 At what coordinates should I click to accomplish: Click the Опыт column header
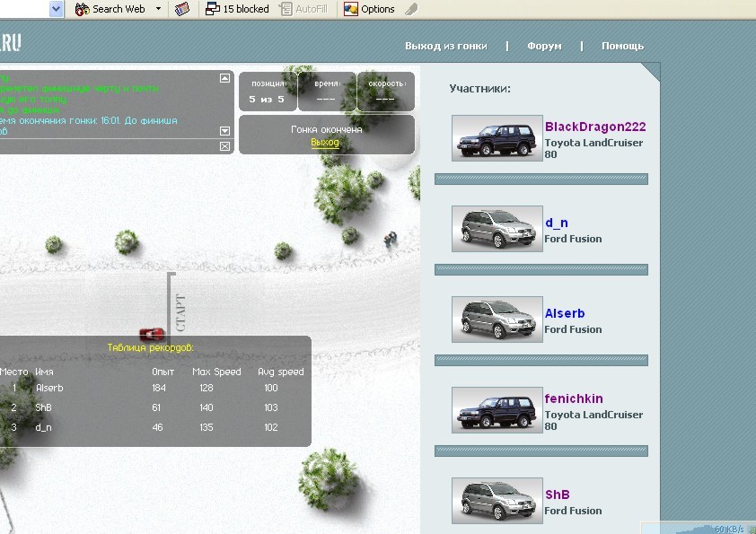point(163,372)
